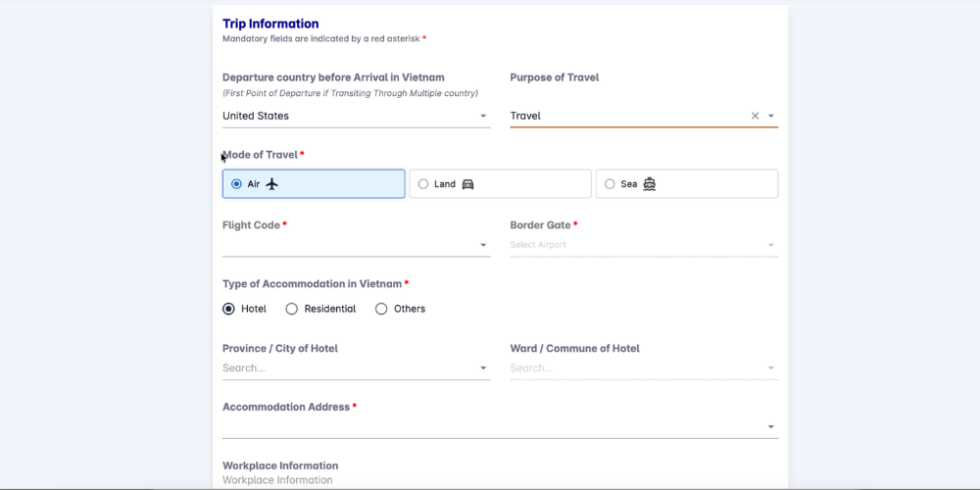Expand Ward / Commune of Hotel dropdown
The image size is (980, 490).
click(x=770, y=368)
